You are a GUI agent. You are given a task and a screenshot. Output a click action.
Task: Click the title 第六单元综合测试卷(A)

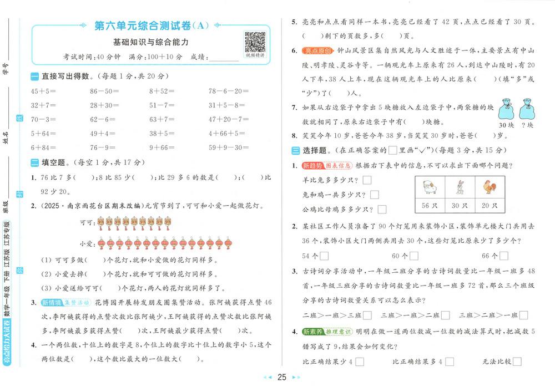[x=152, y=26]
